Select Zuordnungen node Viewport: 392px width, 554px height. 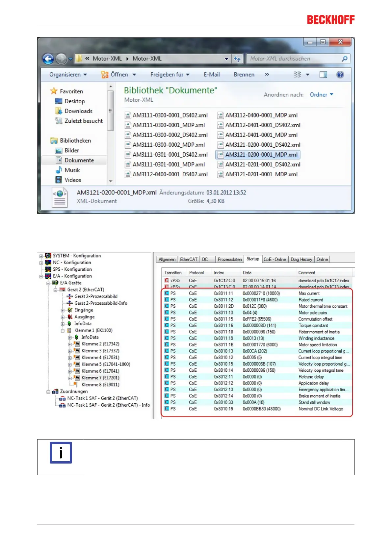pyautogui.click(x=74, y=391)
